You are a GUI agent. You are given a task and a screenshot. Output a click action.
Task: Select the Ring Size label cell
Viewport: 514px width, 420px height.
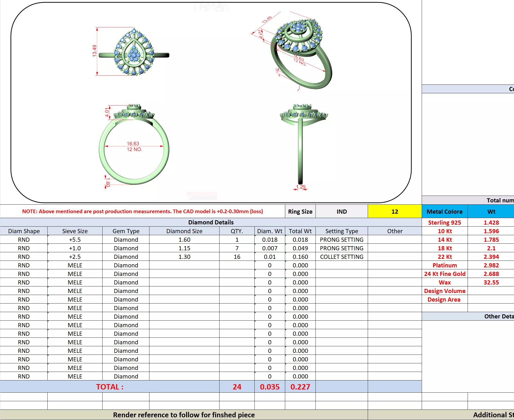(300, 211)
